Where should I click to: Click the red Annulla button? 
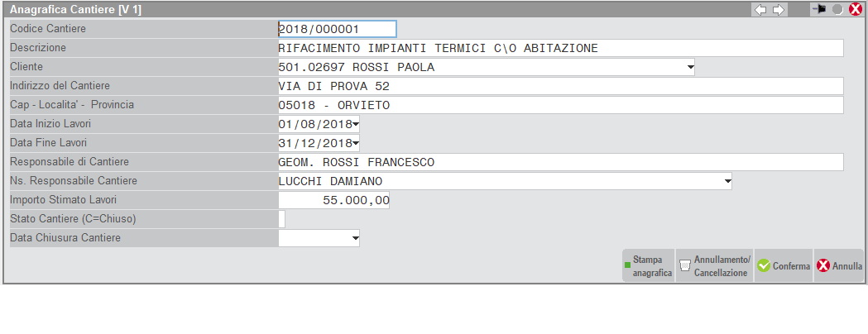[x=839, y=266]
